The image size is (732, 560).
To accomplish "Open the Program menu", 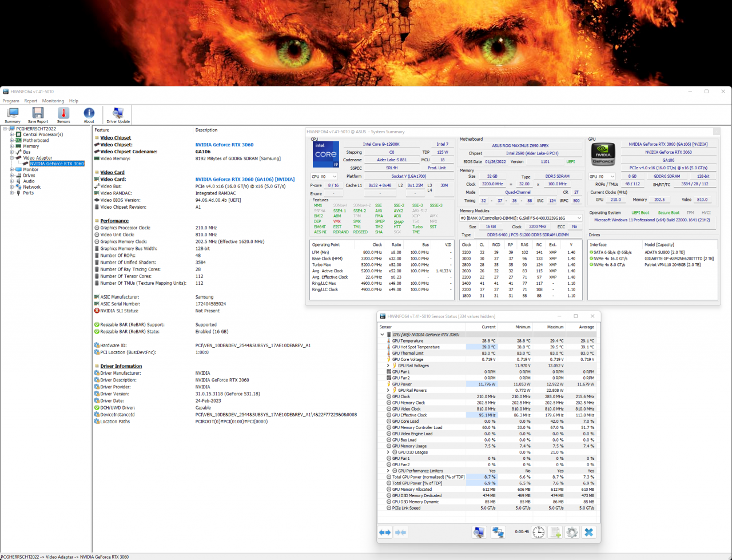I will click(11, 101).
